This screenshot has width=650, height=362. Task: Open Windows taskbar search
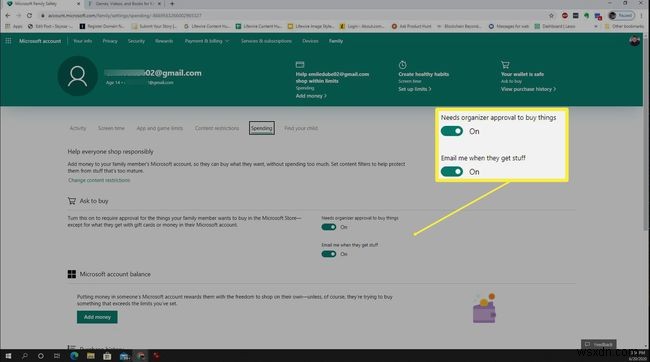[24, 356]
